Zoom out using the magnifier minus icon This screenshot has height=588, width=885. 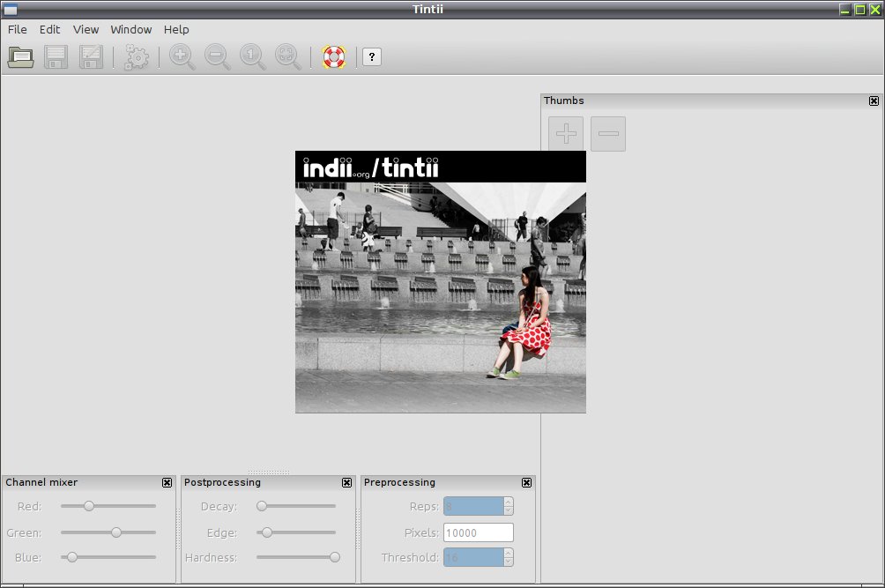click(218, 57)
